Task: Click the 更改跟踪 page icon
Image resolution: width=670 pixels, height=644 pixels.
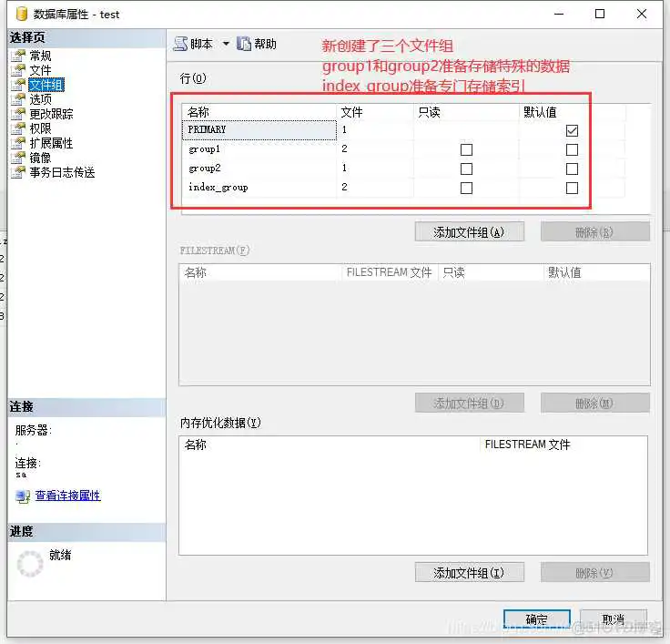Action: (18, 114)
